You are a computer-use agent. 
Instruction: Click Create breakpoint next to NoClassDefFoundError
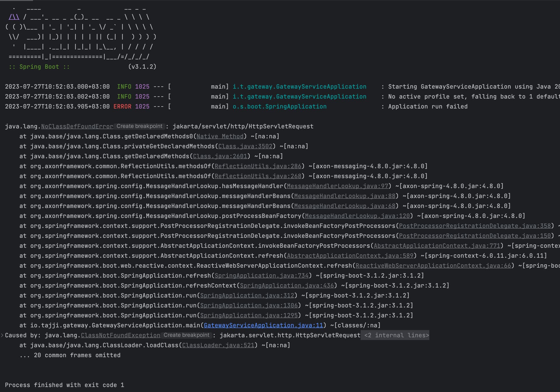point(139,126)
